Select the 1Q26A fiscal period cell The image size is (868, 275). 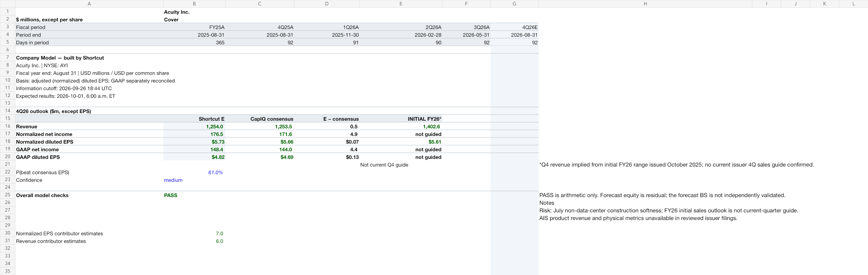tap(327, 27)
